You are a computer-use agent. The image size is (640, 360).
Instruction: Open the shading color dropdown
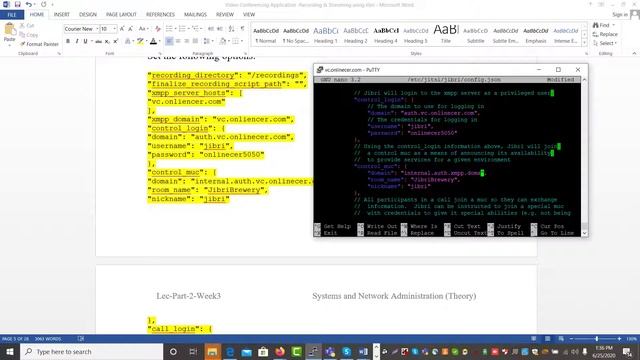(x=228, y=41)
